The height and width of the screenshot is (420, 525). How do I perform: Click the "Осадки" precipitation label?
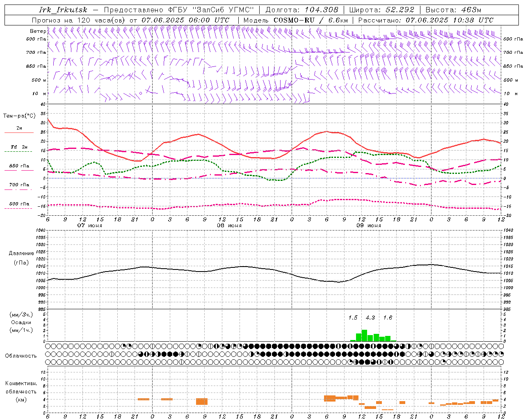coord(21,322)
